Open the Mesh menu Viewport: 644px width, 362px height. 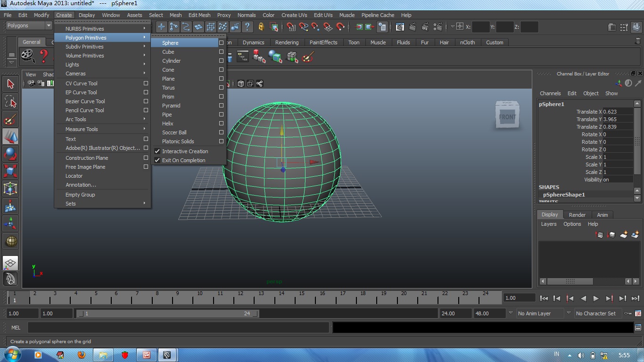[175, 15]
